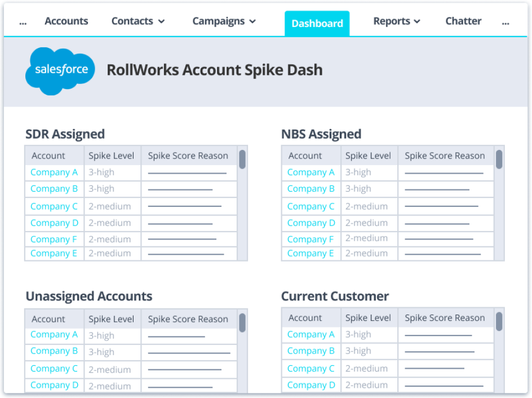Open Company A in SDR Assigned table
This screenshot has height=398, width=532.
coord(54,172)
